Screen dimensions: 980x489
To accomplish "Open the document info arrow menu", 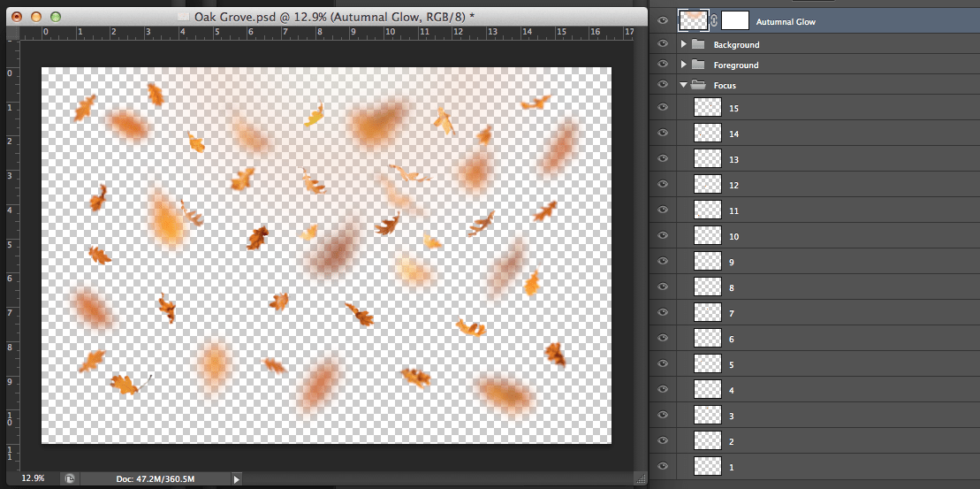I will [236, 478].
